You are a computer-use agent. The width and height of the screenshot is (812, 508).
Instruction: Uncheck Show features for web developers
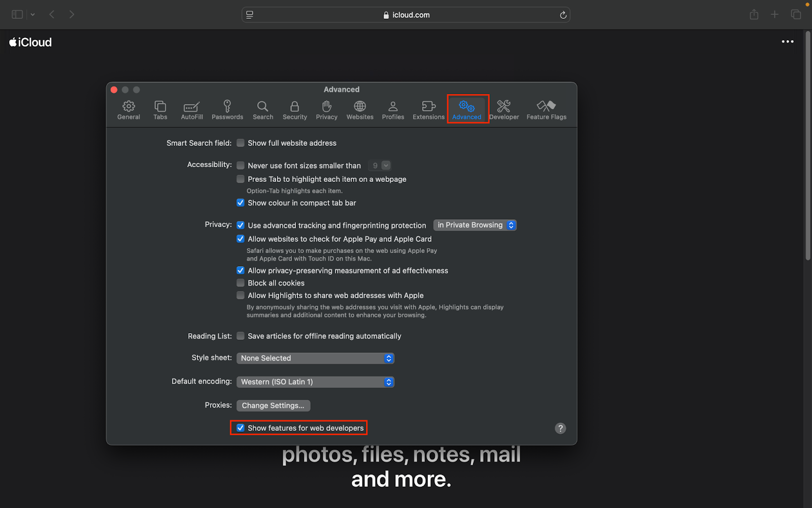click(240, 428)
